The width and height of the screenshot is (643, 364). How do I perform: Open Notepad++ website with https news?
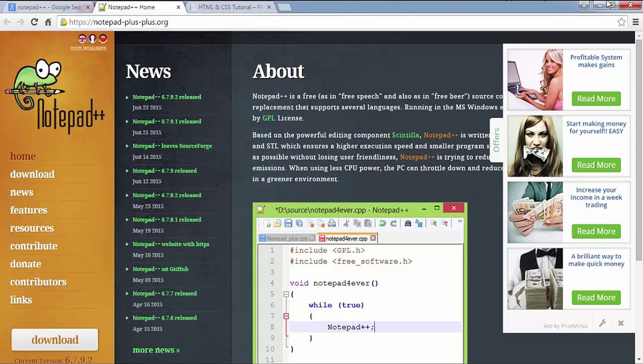pos(171,244)
